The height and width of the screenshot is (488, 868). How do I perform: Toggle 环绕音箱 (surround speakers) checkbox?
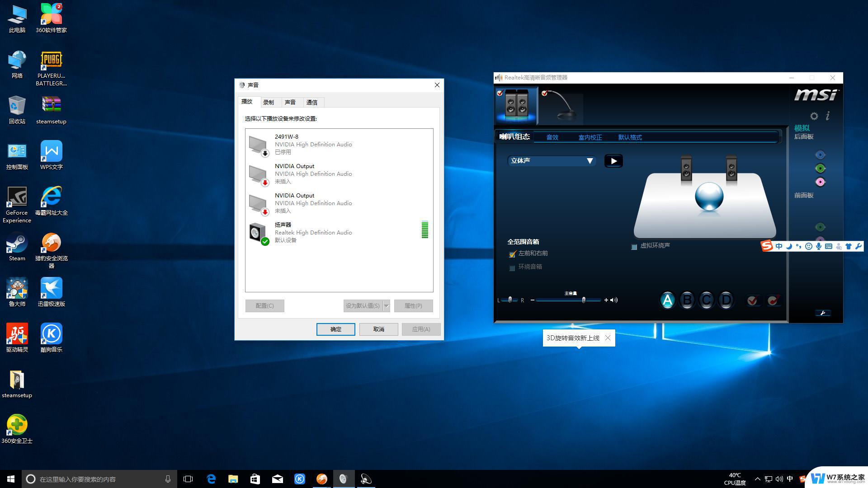511,266
